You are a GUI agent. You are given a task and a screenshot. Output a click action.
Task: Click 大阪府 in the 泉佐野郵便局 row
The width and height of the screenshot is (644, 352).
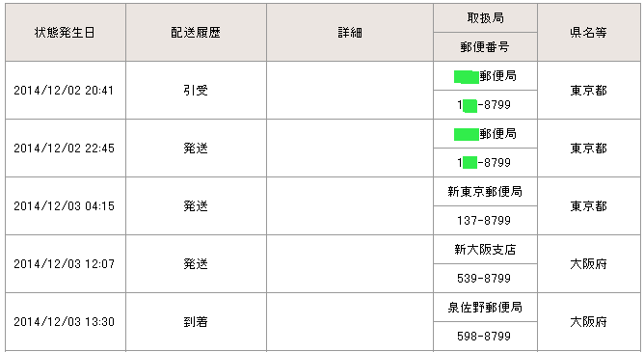tap(588, 322)
